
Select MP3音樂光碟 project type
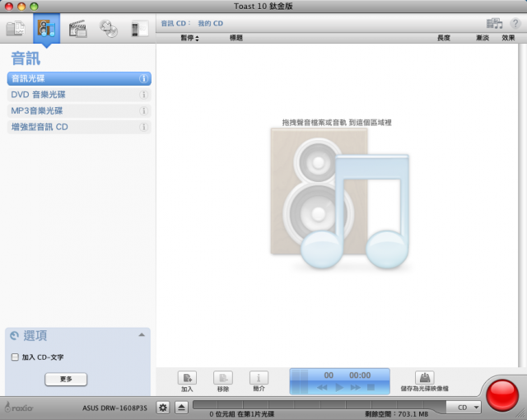pyautogui.click(x=79, y=111)
